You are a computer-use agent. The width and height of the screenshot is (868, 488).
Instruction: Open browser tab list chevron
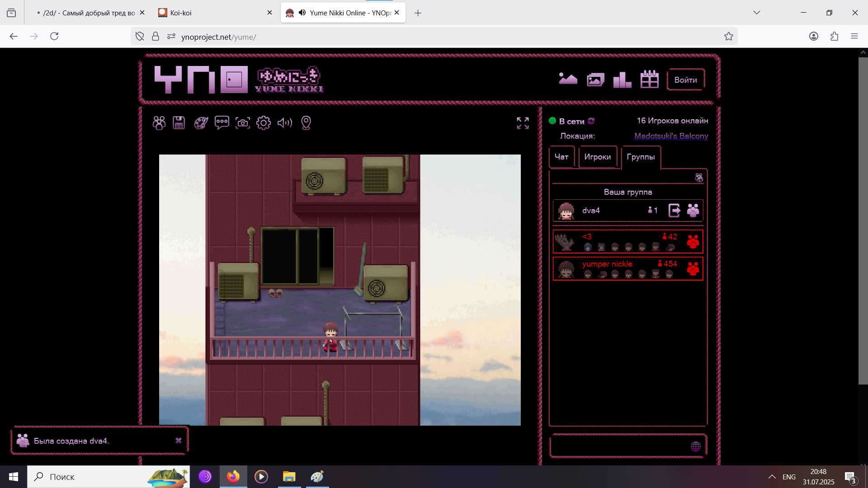coord(757,13)
